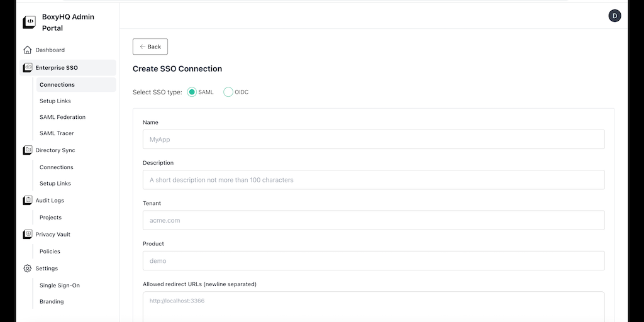
Task: Click into the Tenant field
Action: [374, 220]
